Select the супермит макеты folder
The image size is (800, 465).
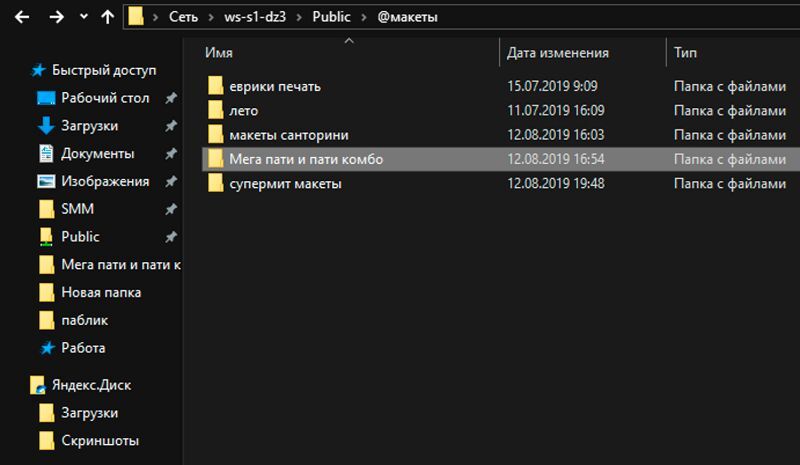point(285,184)
